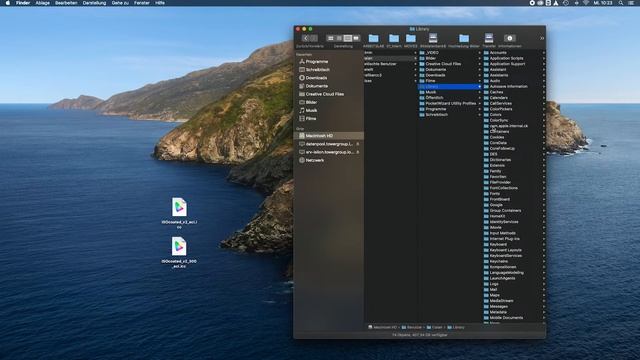Open Filme in the sidebar

coord(308,119)
